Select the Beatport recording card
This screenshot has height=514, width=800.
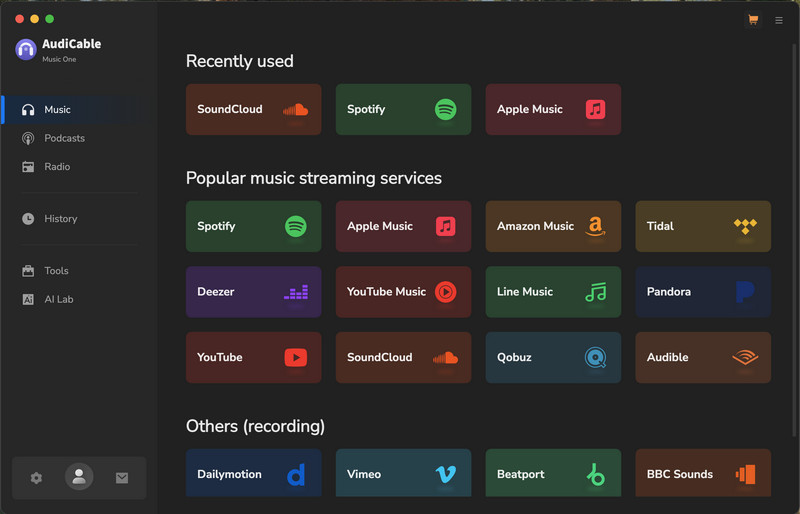coord(554,473)
